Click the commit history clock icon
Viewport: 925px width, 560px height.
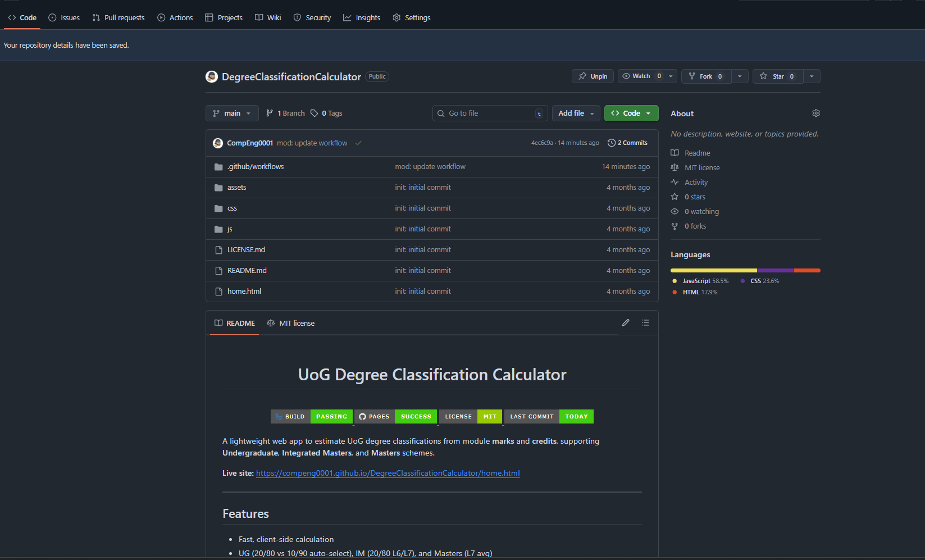(612, 143)
